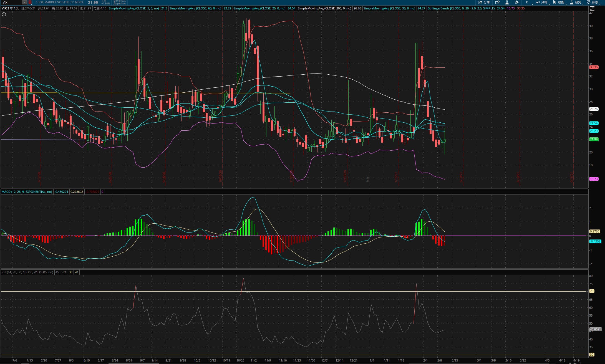Select SimpleMovingAvg (CLOSE, 30, 0, no) study label

(389, 8)
